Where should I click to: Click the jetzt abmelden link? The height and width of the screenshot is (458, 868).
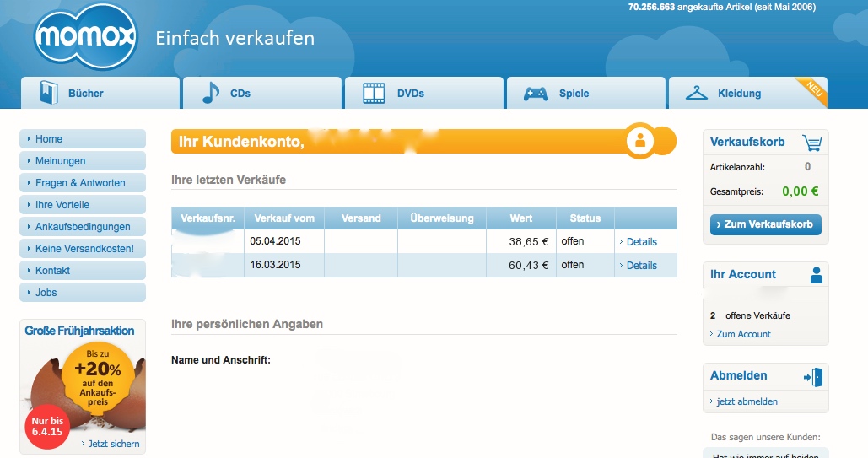coord(747,401)
